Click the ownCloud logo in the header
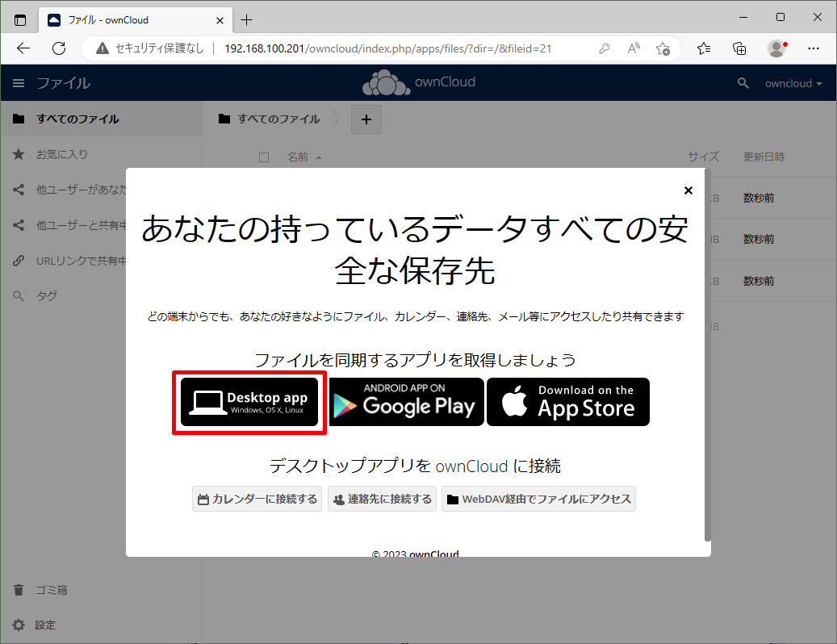The height and width of the screenshot is (644, 837). pos(418,82)
